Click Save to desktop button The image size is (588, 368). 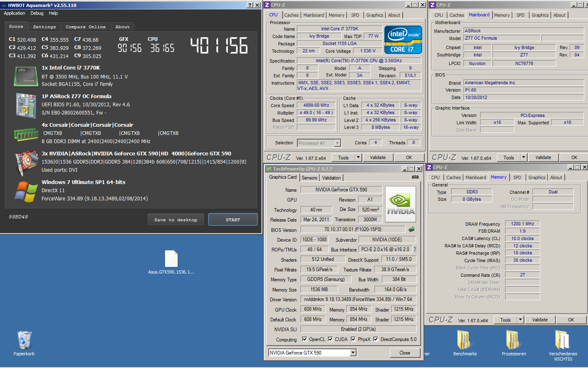[x=176, y=220]
